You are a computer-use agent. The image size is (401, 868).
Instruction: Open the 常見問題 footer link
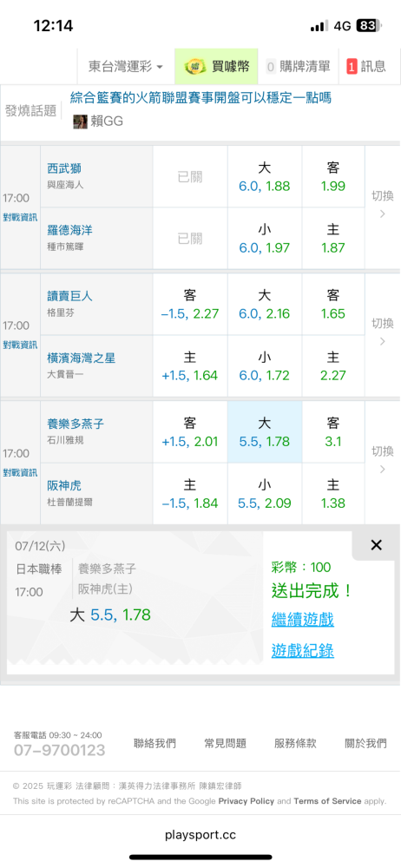tap(225, 744)
